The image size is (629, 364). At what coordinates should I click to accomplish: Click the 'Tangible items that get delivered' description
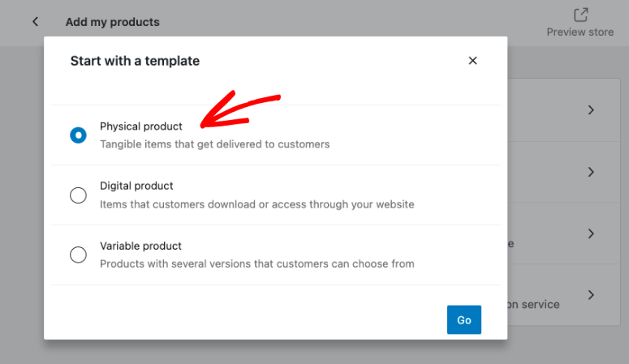(x=214, y=144)
